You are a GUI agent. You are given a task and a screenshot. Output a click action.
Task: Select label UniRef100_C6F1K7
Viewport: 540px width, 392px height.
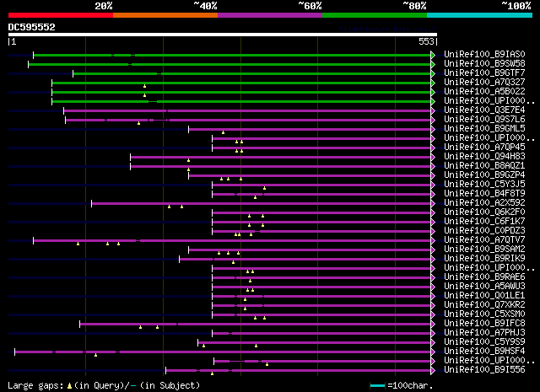point(484,222)
